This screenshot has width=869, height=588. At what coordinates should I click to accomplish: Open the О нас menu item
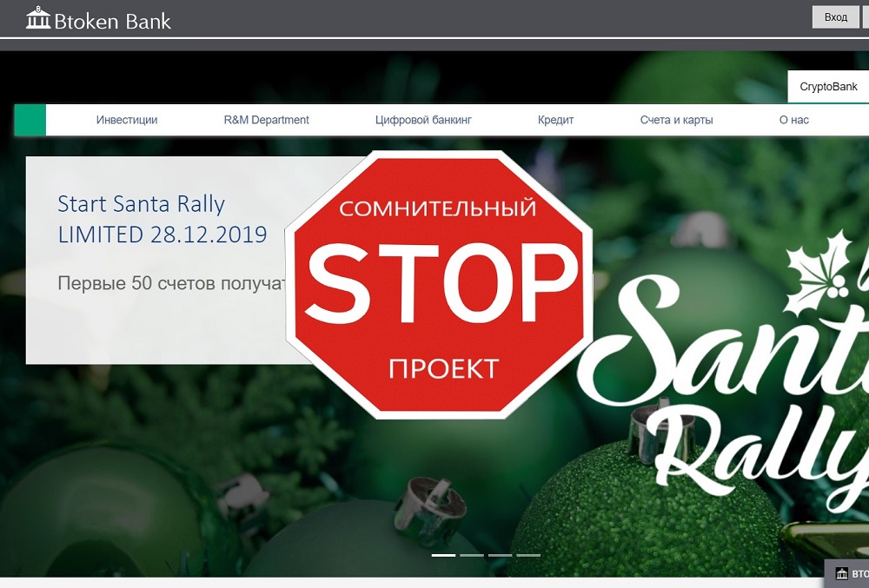coord(794,120)
